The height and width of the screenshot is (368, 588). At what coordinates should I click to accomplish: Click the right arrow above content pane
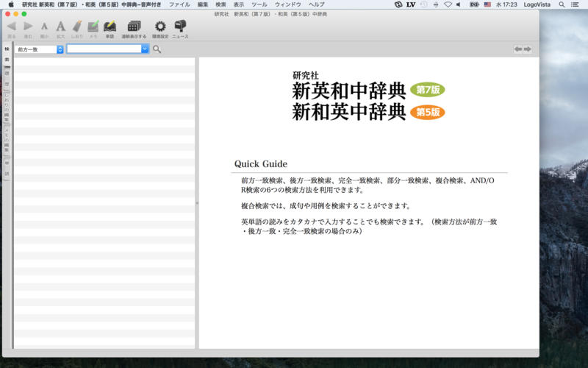[527, 49]
